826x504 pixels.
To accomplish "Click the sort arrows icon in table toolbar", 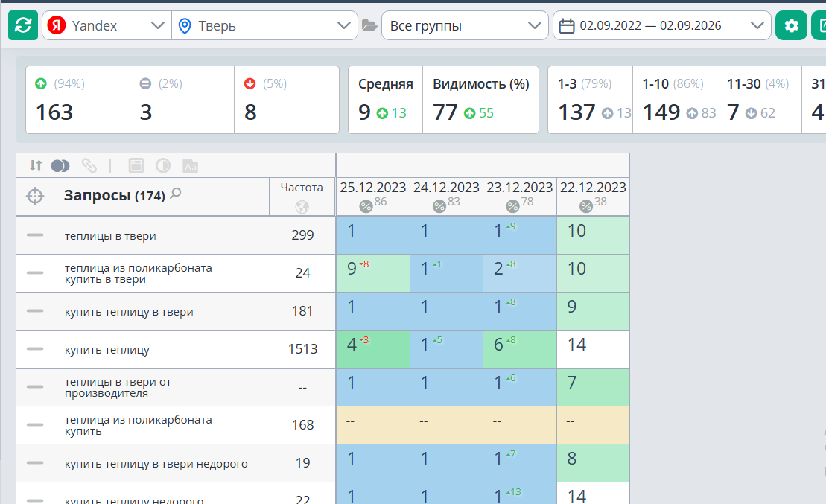I will (x=35, y=166).
